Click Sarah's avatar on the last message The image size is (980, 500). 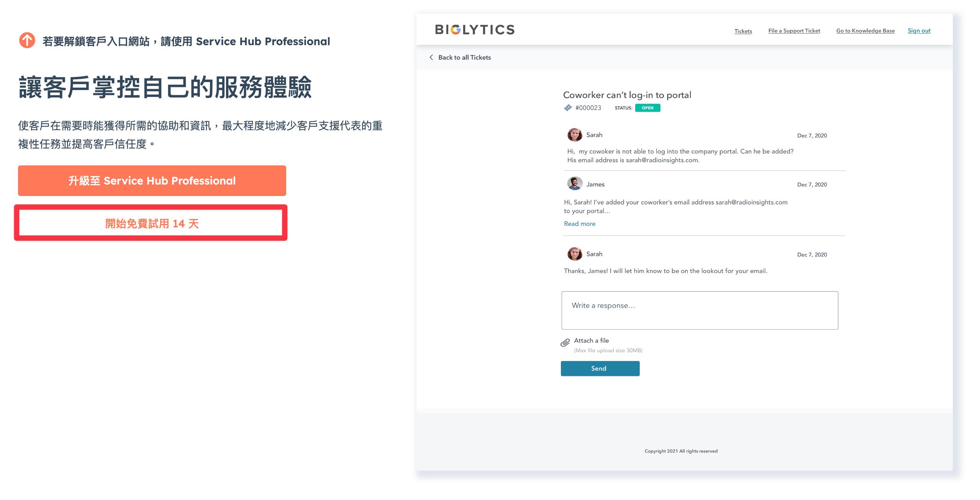point(574,254)
